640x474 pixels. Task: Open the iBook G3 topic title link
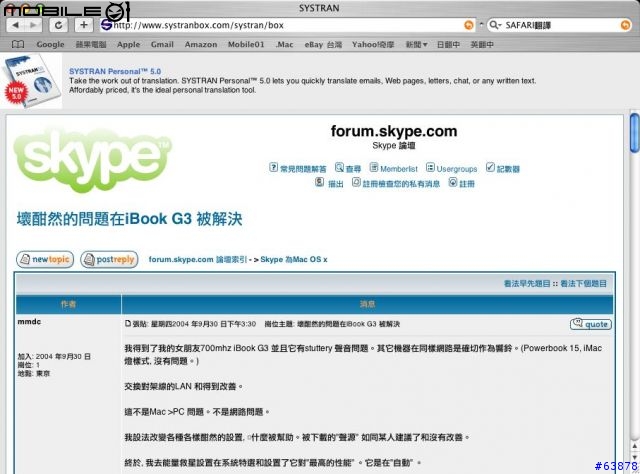(129, 219)
